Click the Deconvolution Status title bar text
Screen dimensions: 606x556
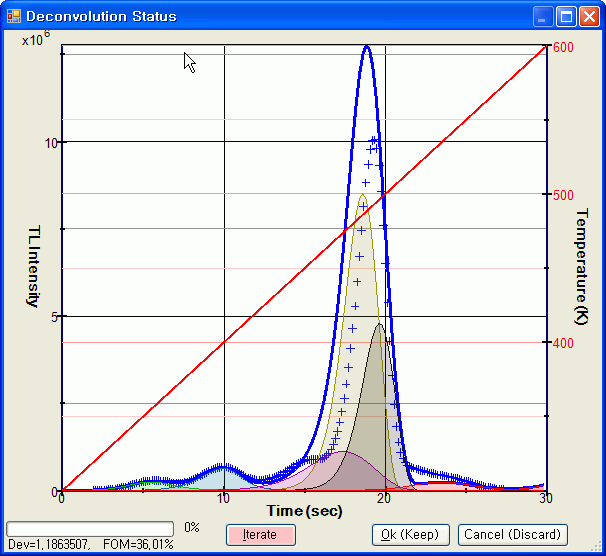pyautogui.click(x=101, y=16)
